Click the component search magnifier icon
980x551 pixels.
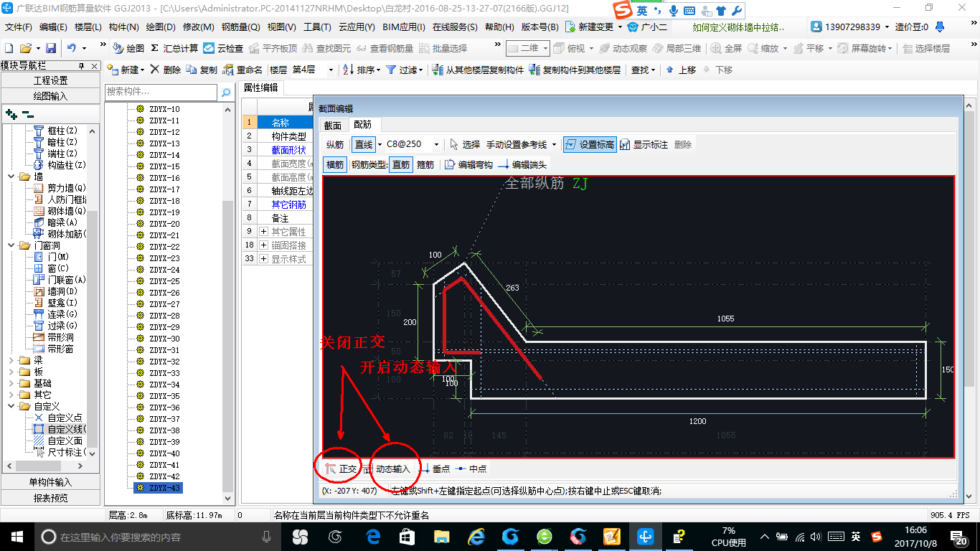(225, 93)
